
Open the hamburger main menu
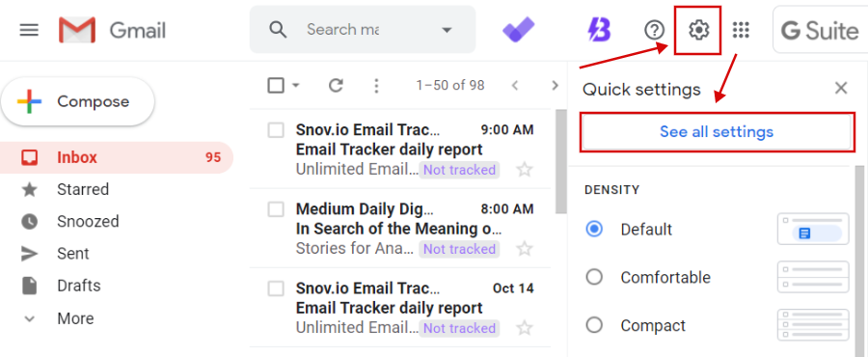pos(29,29)
